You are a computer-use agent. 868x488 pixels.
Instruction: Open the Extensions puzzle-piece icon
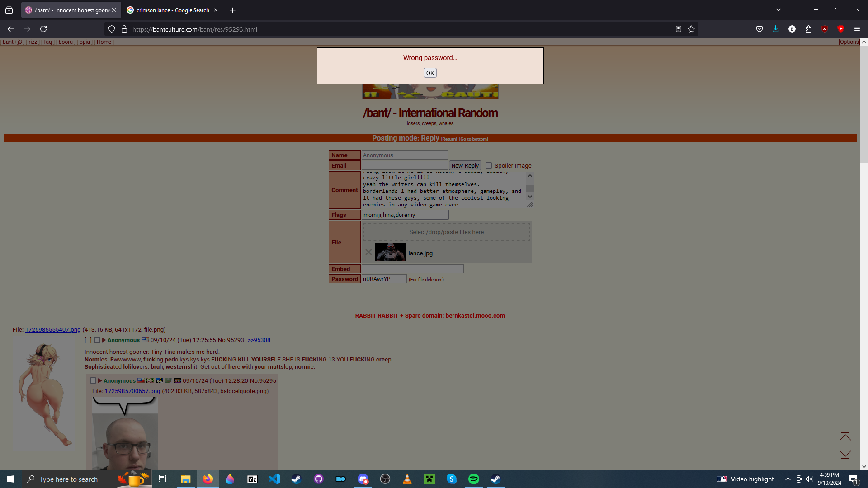tap(808, 29)
